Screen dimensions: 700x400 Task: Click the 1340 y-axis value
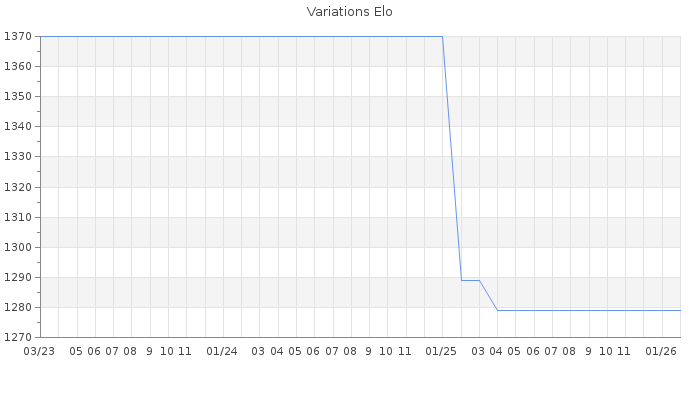click(18, 126)
